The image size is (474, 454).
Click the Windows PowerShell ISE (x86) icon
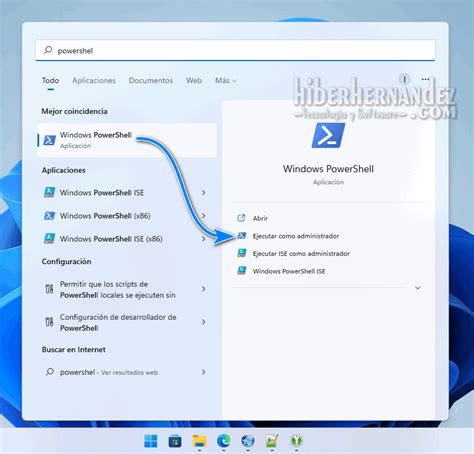point(49,239)
